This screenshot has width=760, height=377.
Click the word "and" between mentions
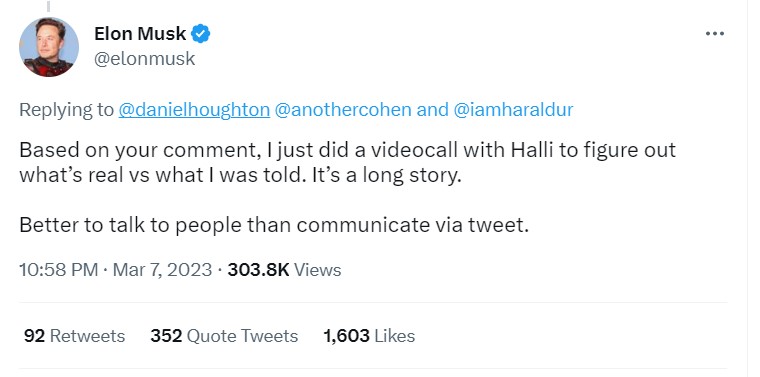[x=432, y=110]
